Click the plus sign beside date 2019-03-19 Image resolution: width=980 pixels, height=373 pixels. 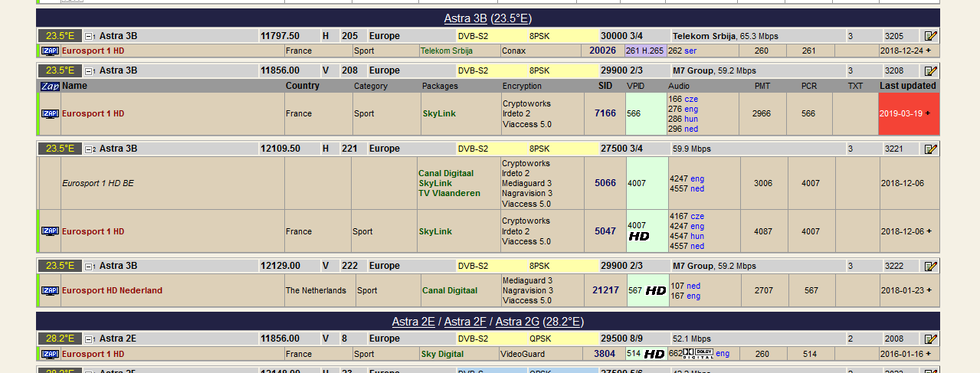point(928,113)
